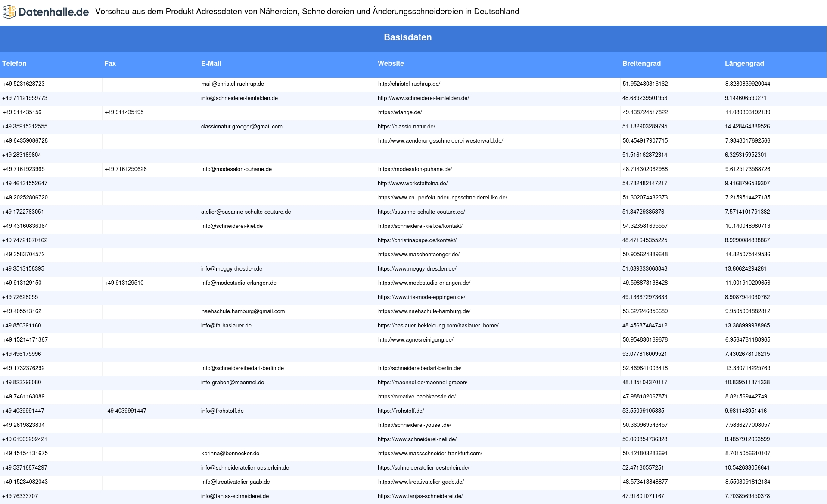827x504 pixels.
Task: Select website aenderungsschneiderei-westerwald.de
Action: coord(441,141)
